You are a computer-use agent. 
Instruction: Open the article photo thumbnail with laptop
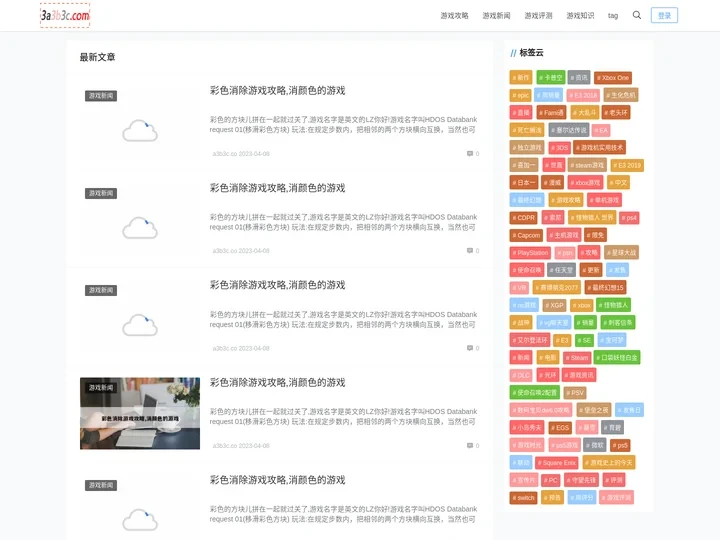click(x=140, y=413)
